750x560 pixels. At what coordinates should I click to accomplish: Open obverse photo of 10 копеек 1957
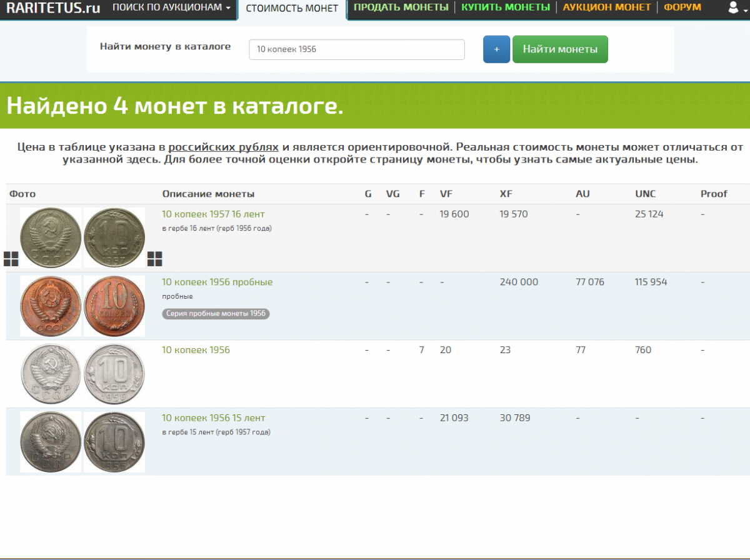pyautogui.click(x=51, y=237)
